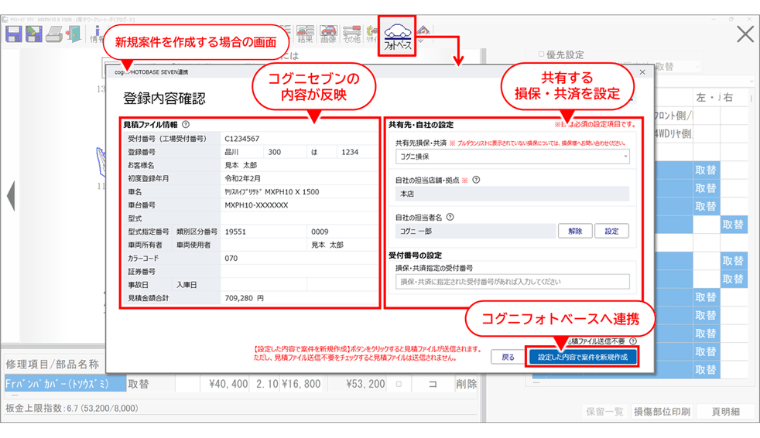
Task: Click the 削除 button in parts row
Action: pyautogui.click(x=466, y=384)
